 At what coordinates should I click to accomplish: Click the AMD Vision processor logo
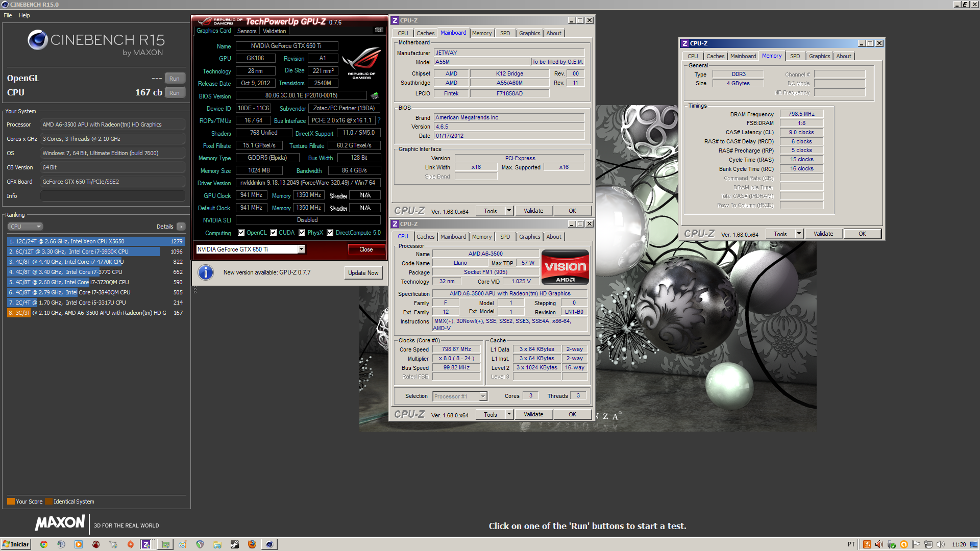(565, 267)
